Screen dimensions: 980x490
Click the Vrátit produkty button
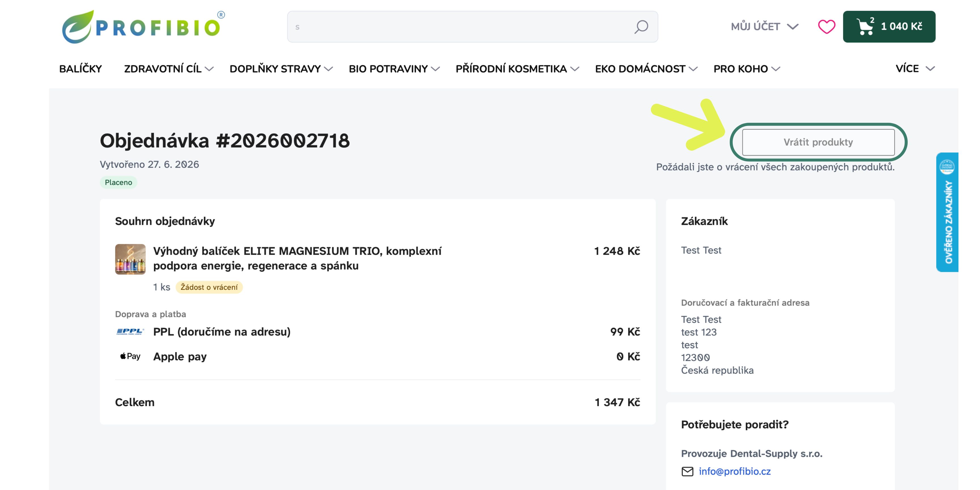[818, 142]
